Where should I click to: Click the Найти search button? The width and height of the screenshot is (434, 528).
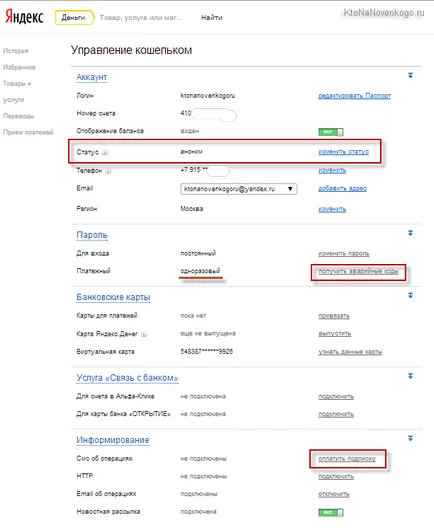pos(211,18)
